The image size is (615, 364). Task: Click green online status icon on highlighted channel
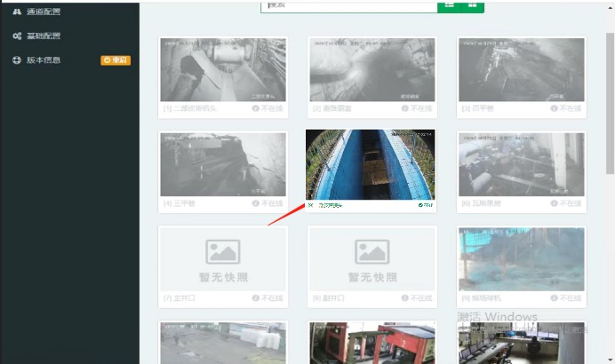420,205
